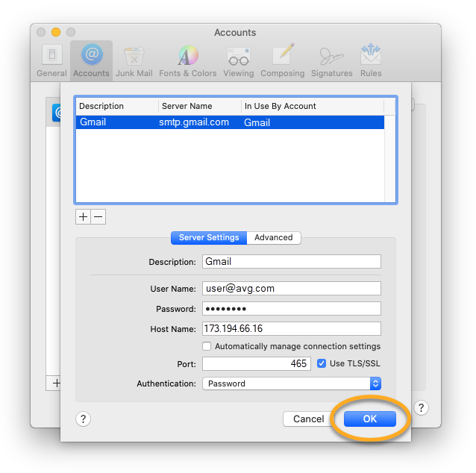Viewport: 476px width, 473px height.
Task: Enable Automatically manage connection settings
Action: (207, 346)
